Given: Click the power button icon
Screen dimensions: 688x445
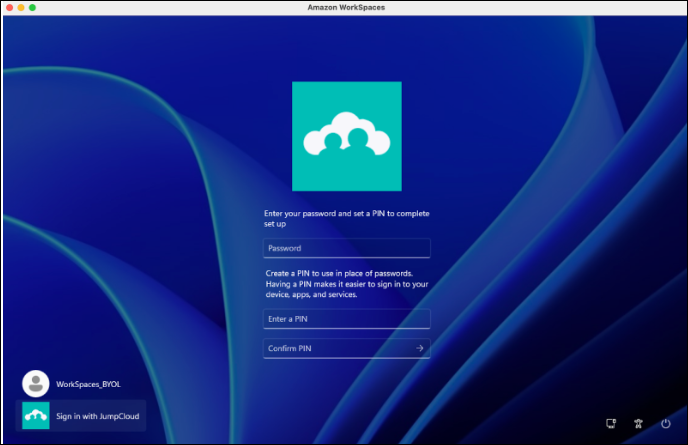Looking at the screenshot, I should click(666, 424).
